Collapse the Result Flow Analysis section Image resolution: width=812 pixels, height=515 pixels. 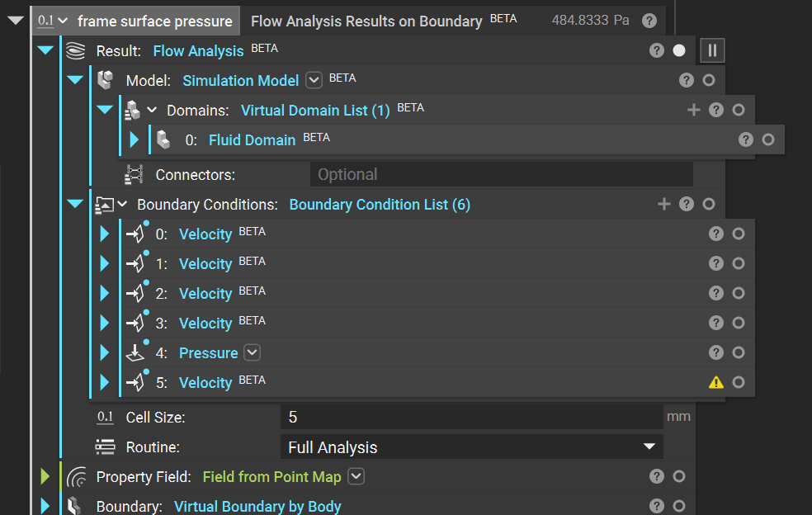pos(45,50)
